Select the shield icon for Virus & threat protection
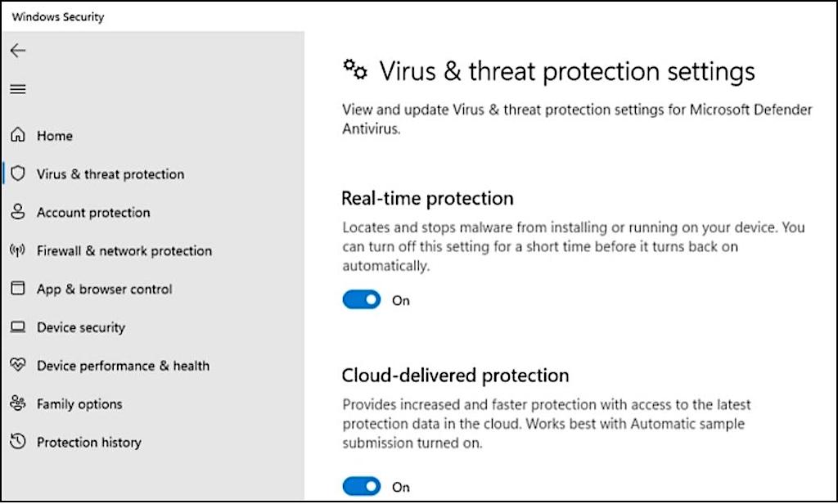 pyautogui.click(x=17, y=174)
